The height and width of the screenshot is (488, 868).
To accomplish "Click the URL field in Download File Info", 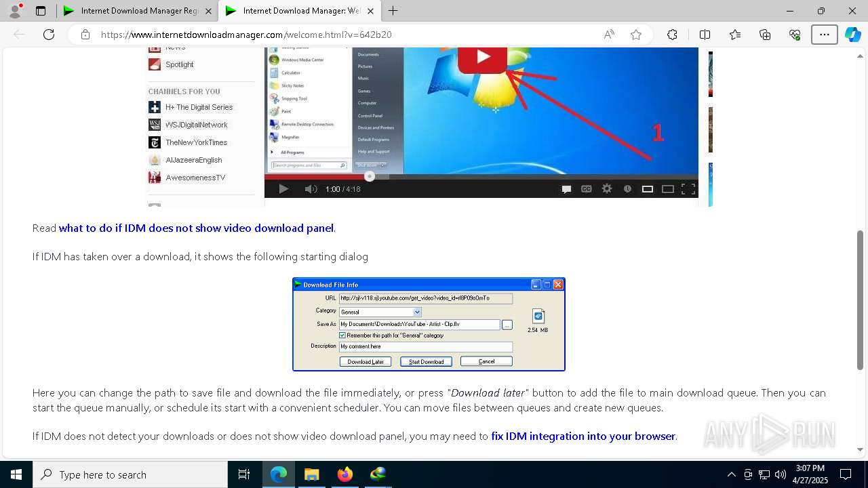I will tap(426, 298).
